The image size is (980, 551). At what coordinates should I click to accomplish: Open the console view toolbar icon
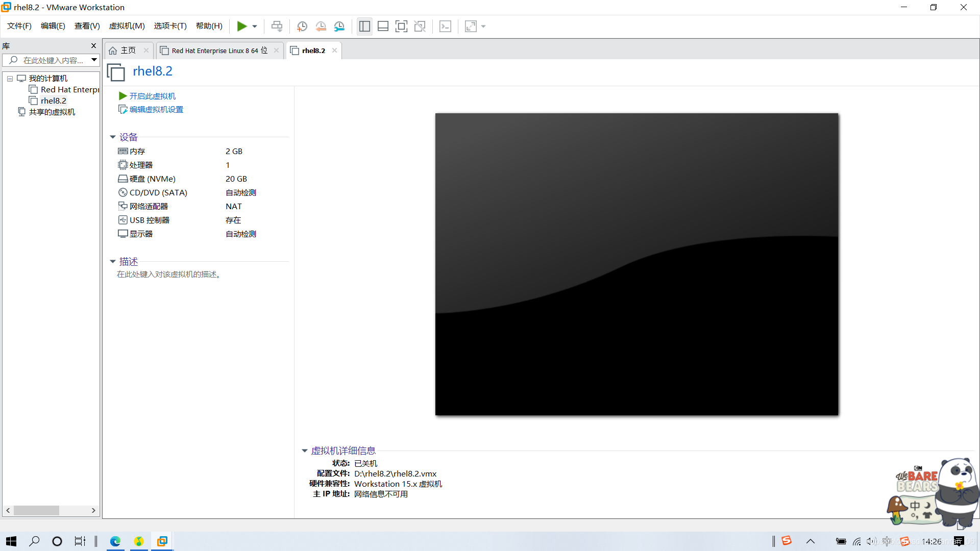[445, 27]
